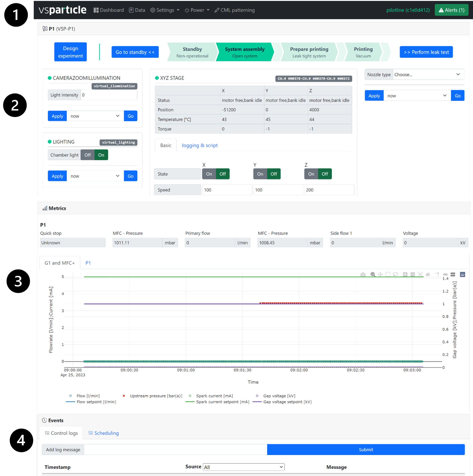Viewport: 473px width, 476px height.
Task: Click the Plotly logo icon
Action: (462, 275)
